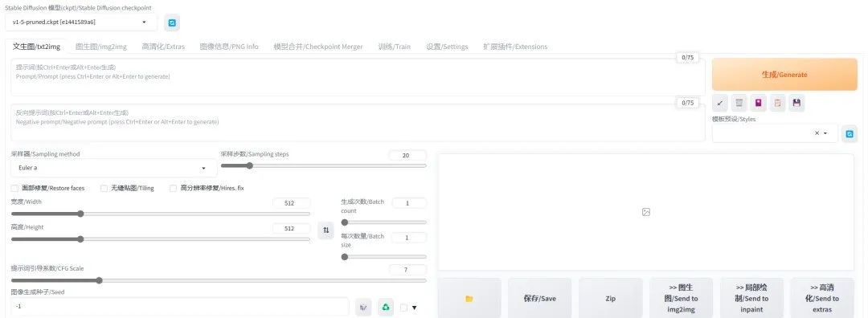Open the Settings tab
868x318 pixels.
point(448,47)
